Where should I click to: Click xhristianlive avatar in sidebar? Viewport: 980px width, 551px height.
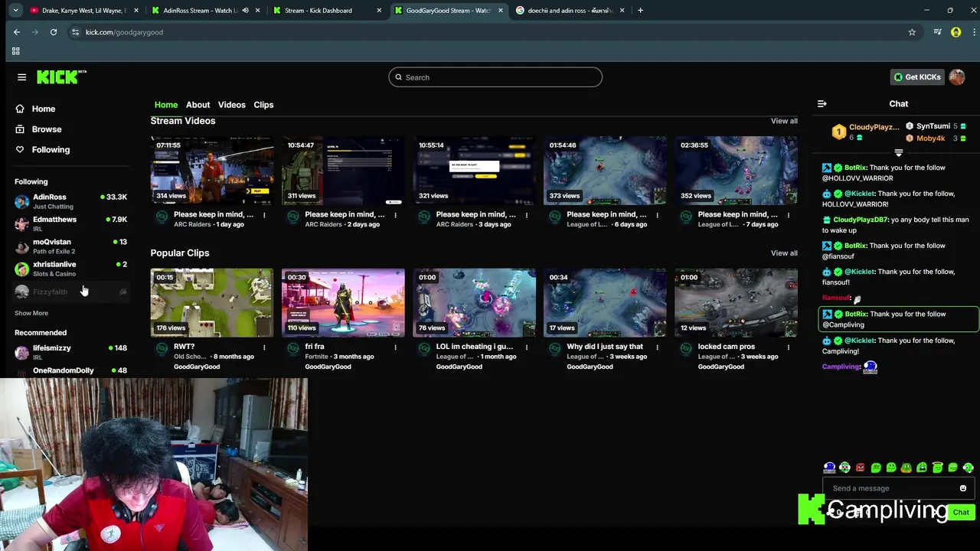pos(21,269)
